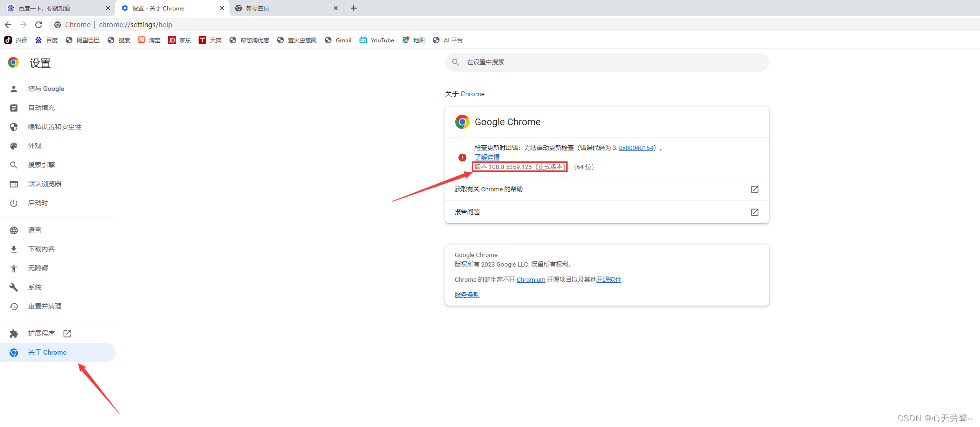Reload the current page
The width and height of the screenshot is (980, 427).
pos(39,25)
